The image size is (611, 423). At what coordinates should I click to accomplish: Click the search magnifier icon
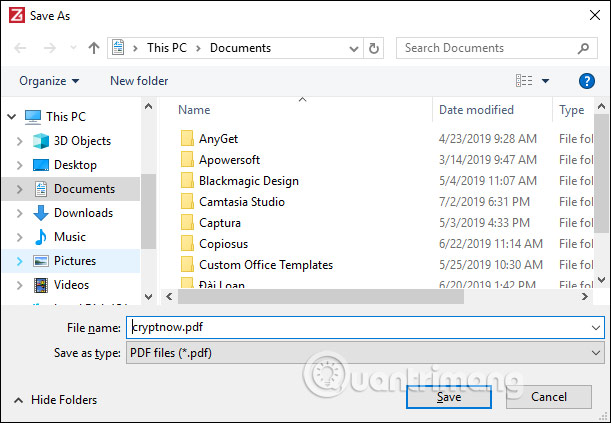click(x=584, y=48)
